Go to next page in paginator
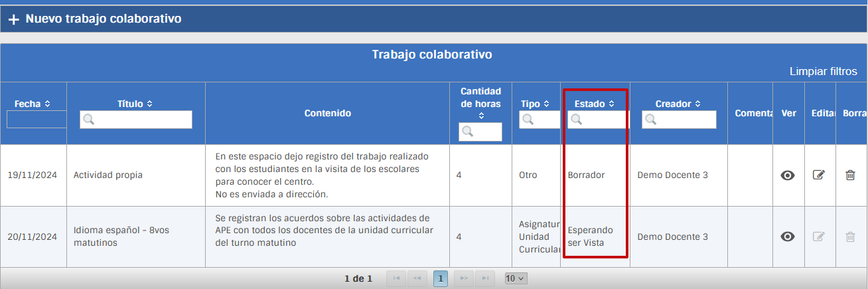This screenshot has height=289, width=868. pyautogui.click(x=464, y=278)
